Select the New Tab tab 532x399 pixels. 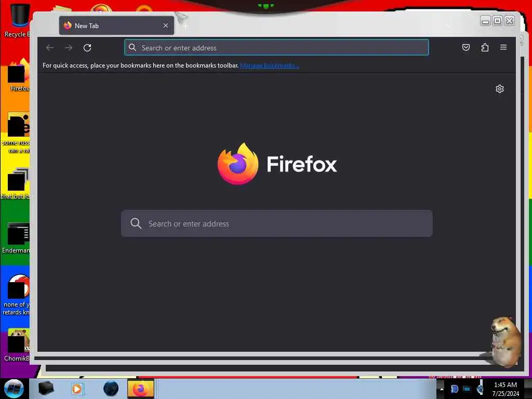coord(116,25)
